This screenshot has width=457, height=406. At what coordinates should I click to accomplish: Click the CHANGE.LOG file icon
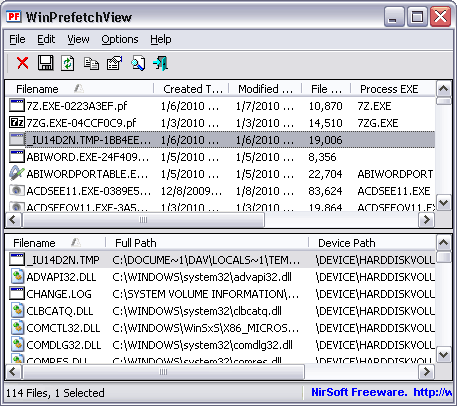[17, 294]
